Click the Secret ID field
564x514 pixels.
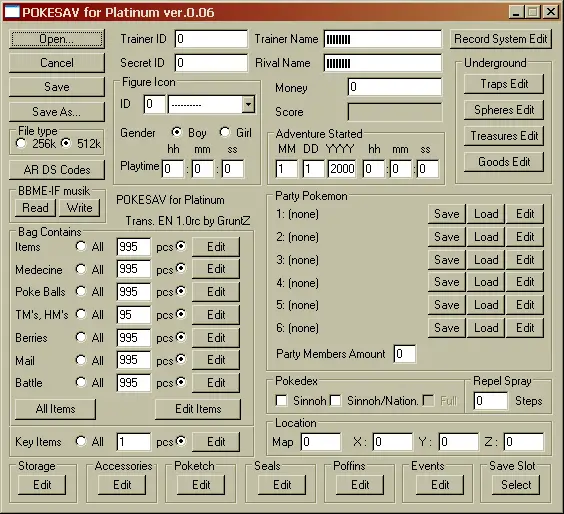[x=211, y=63]
